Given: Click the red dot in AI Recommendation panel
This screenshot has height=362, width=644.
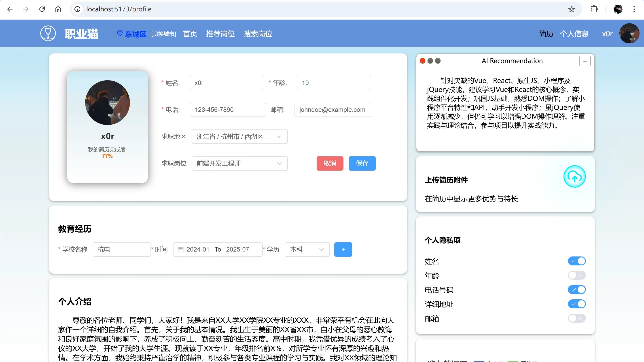Looking at the screenshot, I should pos(422,61).
